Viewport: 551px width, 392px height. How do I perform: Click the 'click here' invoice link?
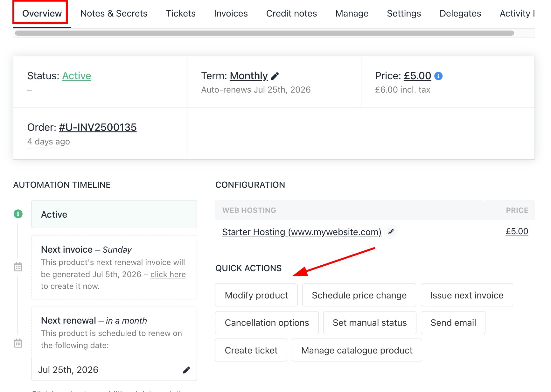pyautogui.click(x=168, y=274)
